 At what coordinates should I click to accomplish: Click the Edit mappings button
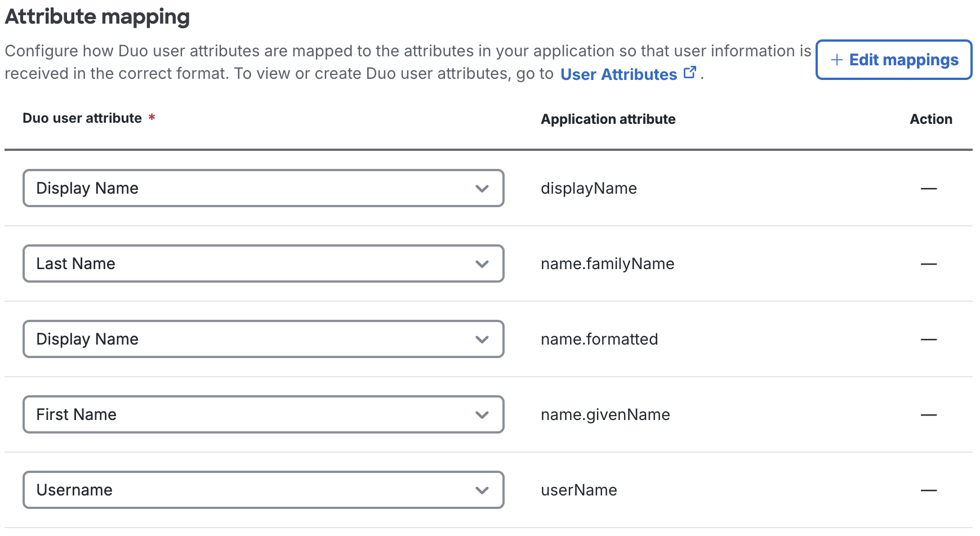(893, 60)
